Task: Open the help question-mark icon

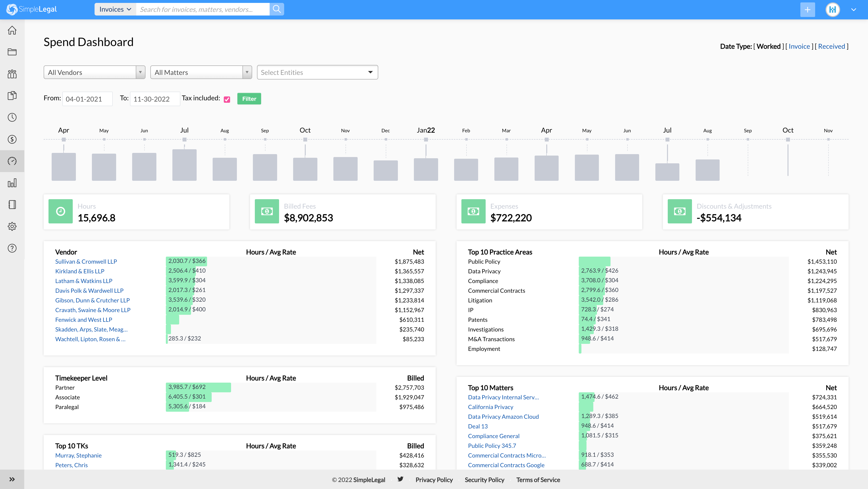Action: [x=12, y=248]
